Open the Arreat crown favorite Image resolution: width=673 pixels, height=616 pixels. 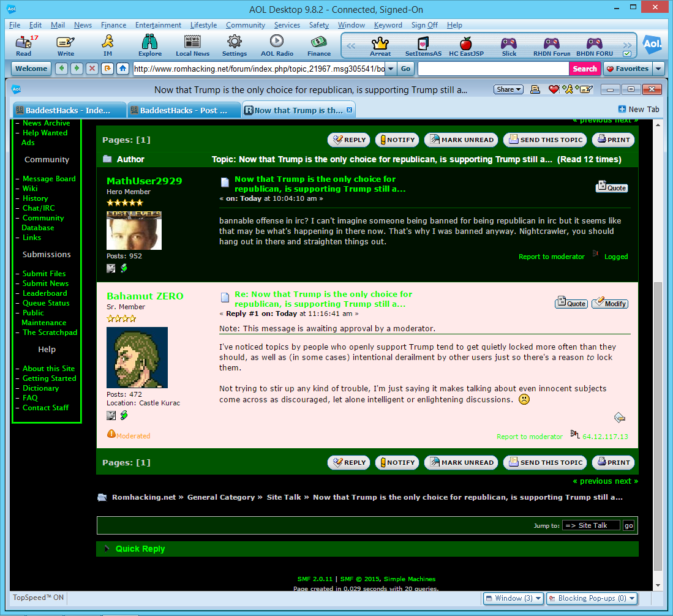tap(380, 46)
